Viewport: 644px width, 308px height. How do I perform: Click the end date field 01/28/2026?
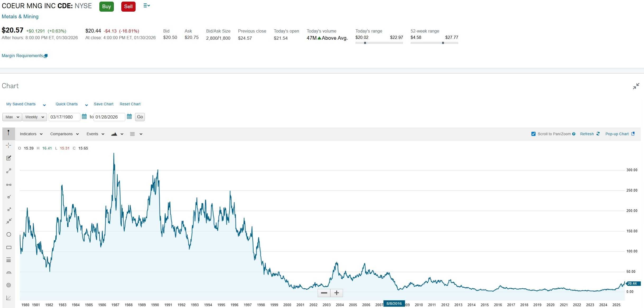point(109,117)
